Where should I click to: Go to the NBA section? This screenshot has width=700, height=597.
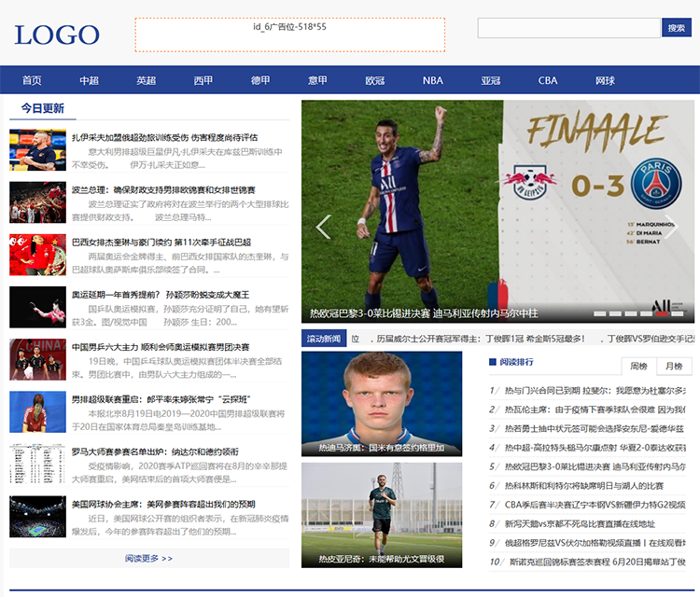432,80
